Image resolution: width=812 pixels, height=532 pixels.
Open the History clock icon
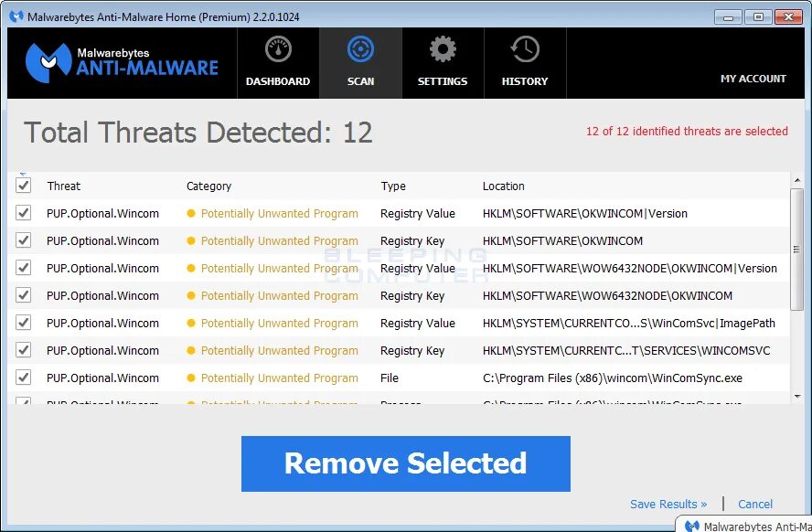click(525, 49)
